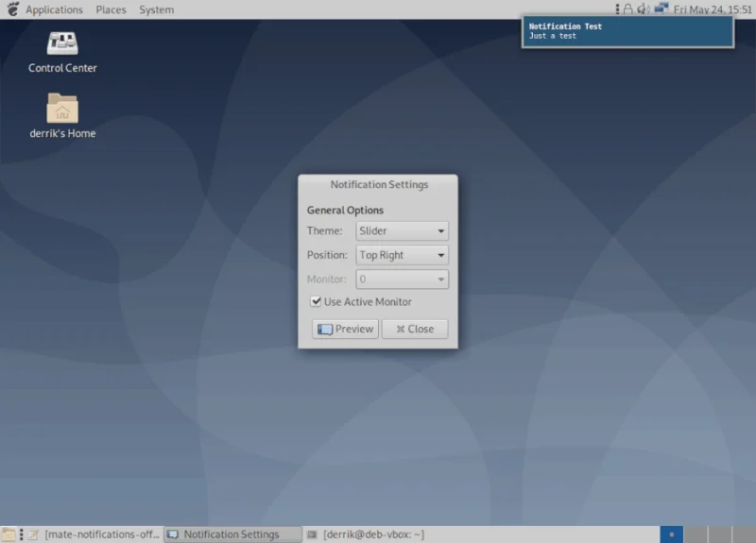756x543 pixels.
Task: Click the show desktop icon in the bottom panel
Action: point(9,535)
